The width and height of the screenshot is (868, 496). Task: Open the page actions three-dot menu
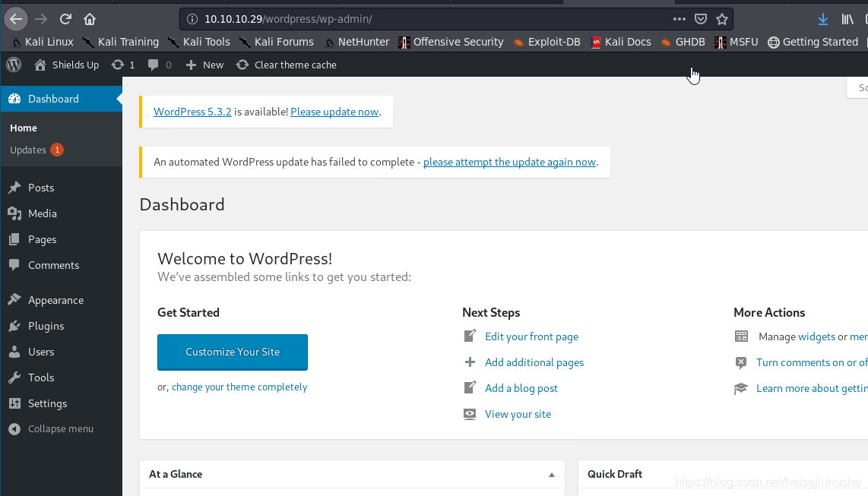[x=680, y=19]
